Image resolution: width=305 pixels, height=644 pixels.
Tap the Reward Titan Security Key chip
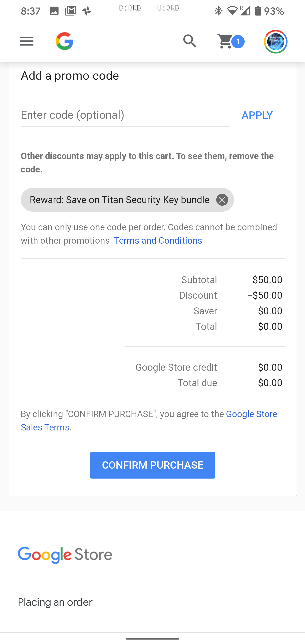[119, 200]
